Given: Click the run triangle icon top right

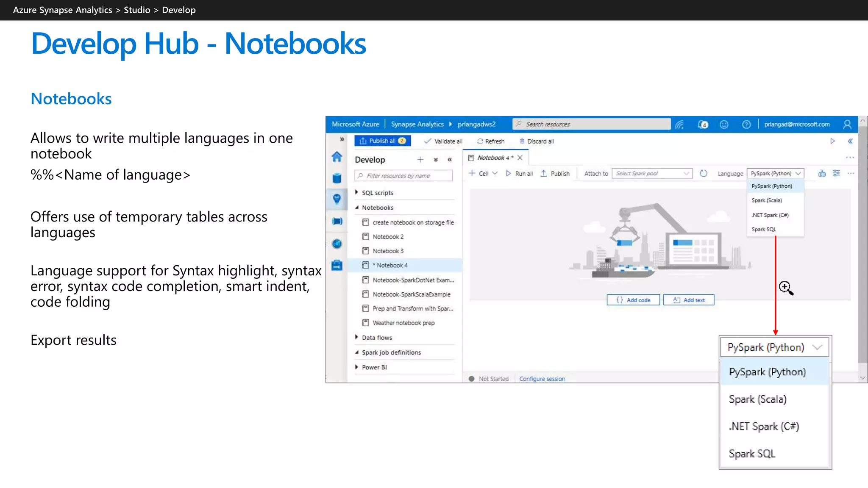Looking at the screenshot, I should point(832,141).
